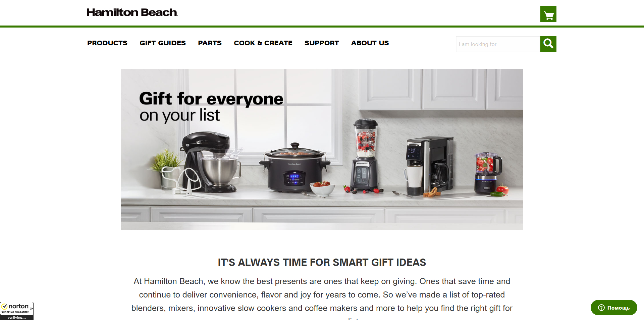Click the Hamilton Beach logo
The height and width of the screenshot is (320, 644).
tap(132, 12)
